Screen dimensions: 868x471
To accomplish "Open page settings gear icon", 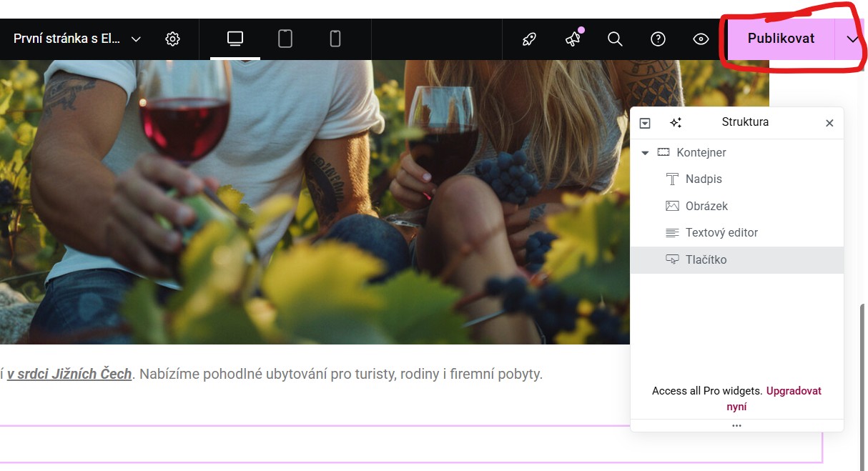I will 172,39.
